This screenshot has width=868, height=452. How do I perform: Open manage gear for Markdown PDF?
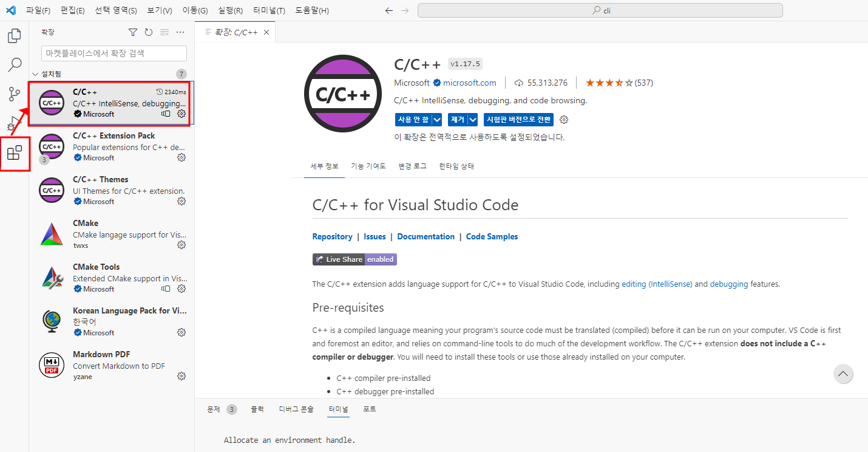[x=181, y=376]
